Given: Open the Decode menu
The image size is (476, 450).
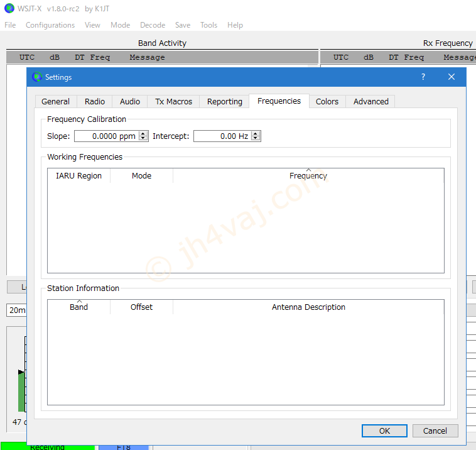Looking at the screenshot, I should point(153,25).
